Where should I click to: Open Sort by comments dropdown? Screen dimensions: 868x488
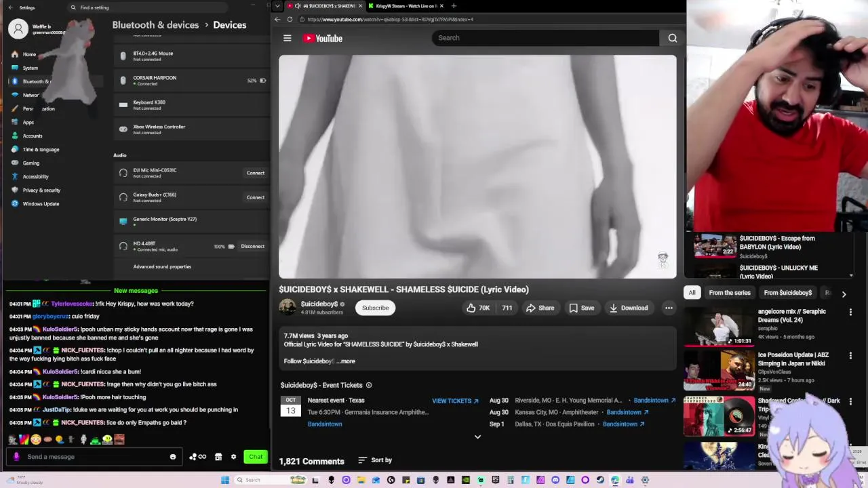point(375,460)
